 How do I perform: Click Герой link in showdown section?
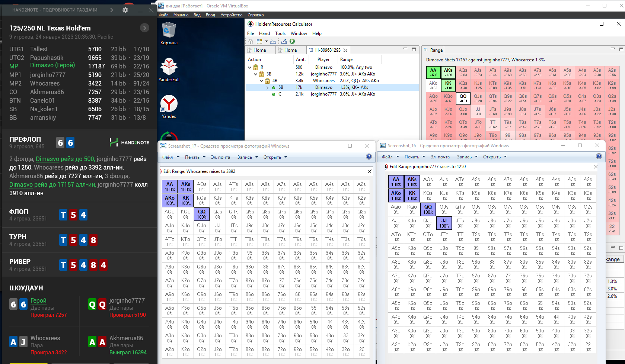pos(38,300)
